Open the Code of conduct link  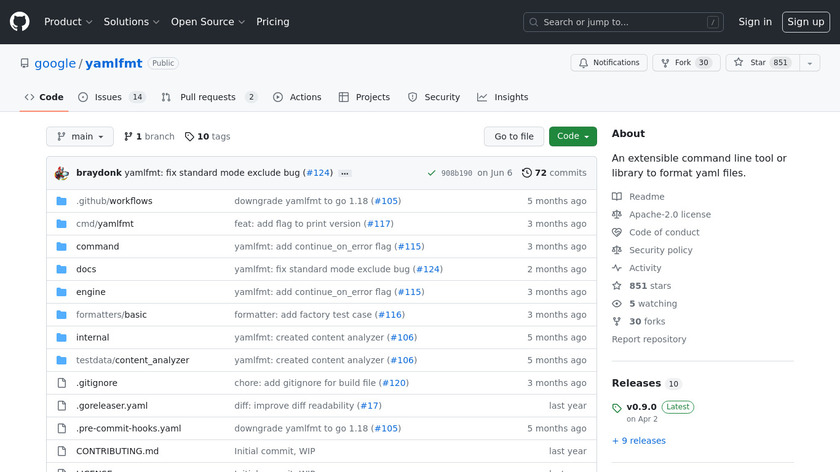[655, 232]
